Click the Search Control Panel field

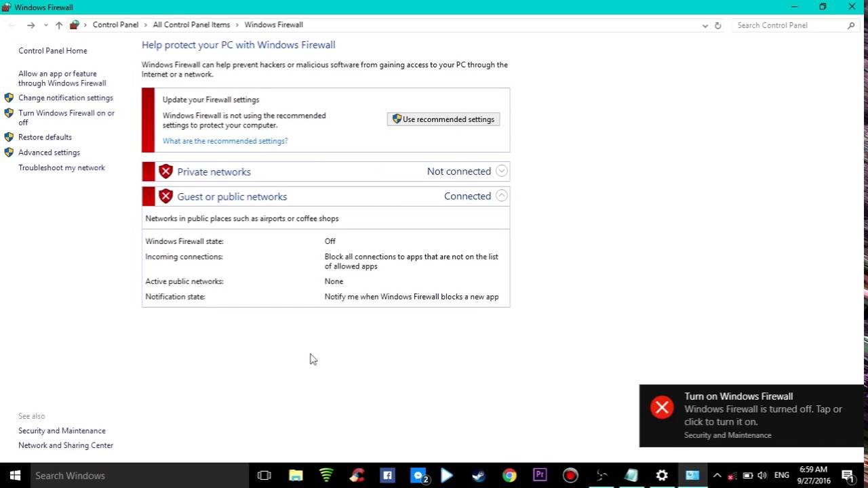(795, 25)
